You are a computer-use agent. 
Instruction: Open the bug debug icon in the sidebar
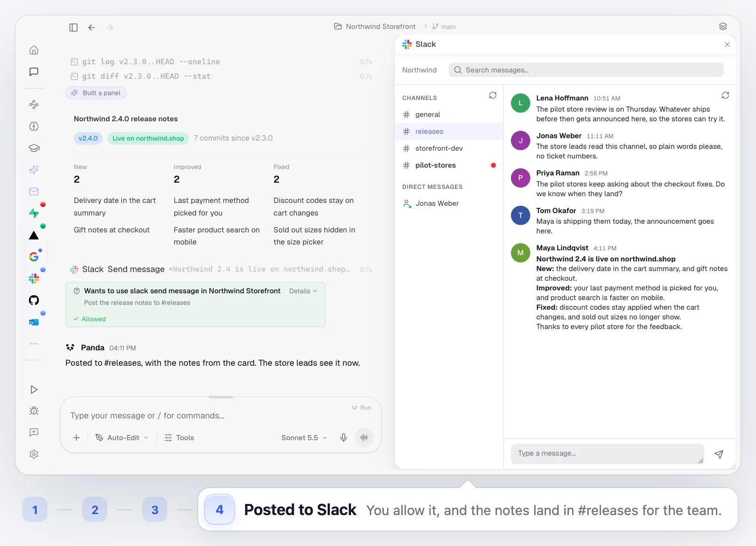34,411
